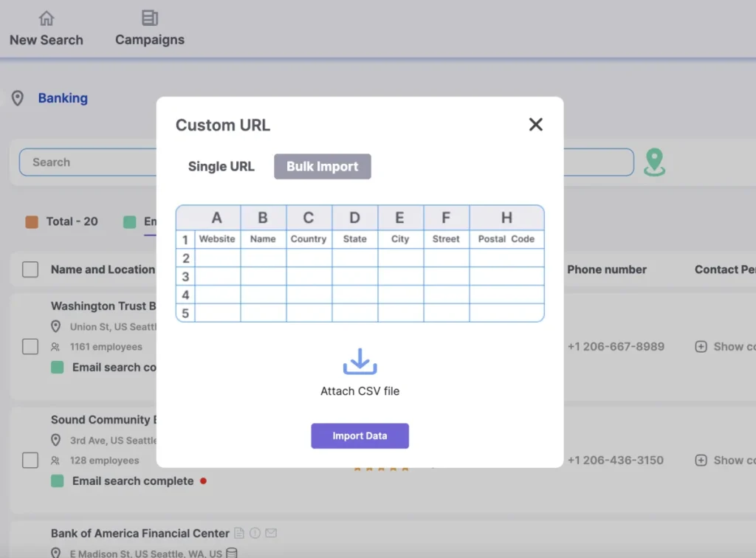Switch to the Single URL tab
This screenshot has width=756, height=558.
click(x=221, y=166)
